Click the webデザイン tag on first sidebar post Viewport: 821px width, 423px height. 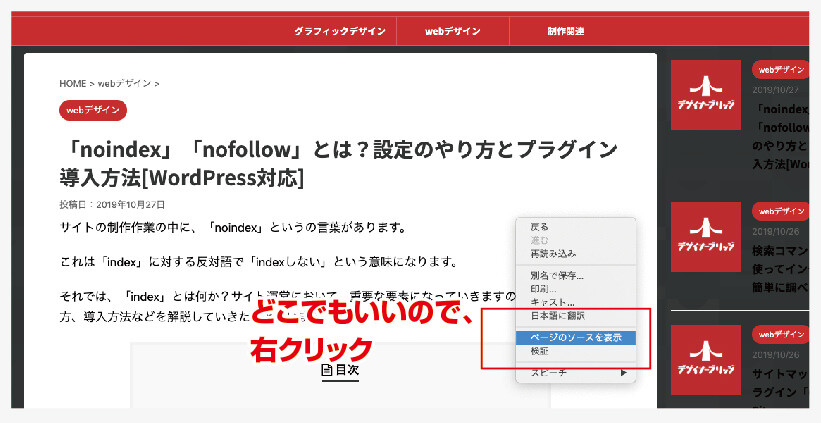(x=780, y=70)
